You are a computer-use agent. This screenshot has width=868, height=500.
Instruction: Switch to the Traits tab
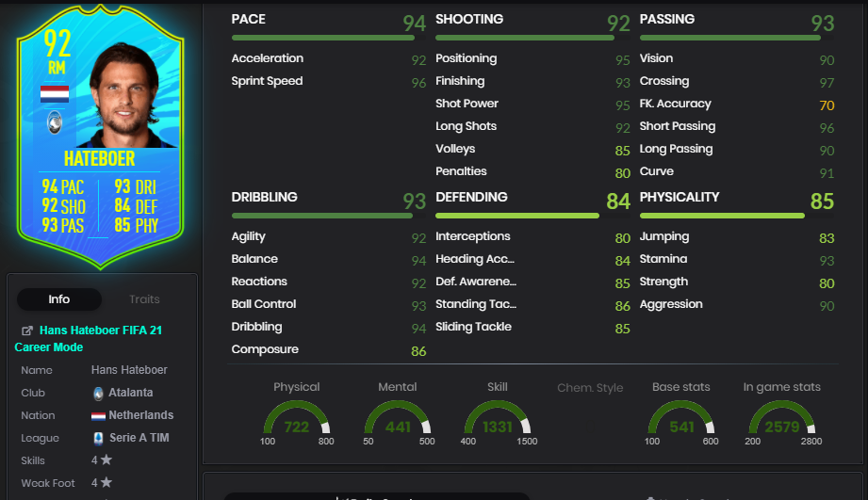pyautogui.click(x=144, y=299)
